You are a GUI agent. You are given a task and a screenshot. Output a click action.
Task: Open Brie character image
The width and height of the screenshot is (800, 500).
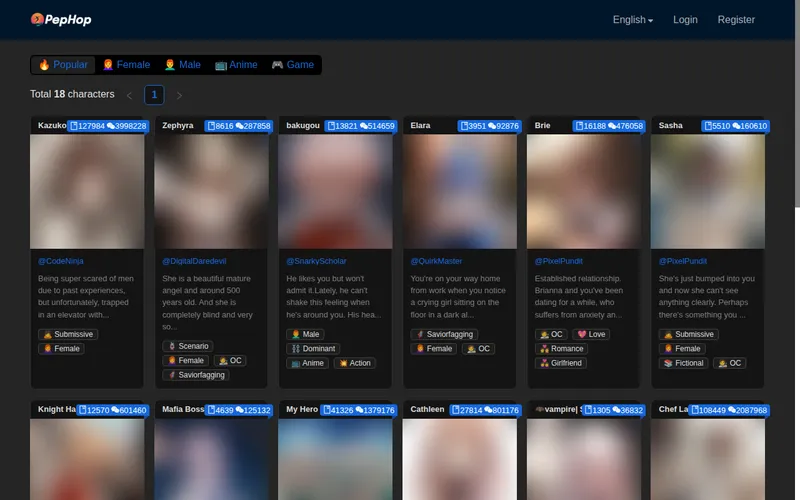584,191
